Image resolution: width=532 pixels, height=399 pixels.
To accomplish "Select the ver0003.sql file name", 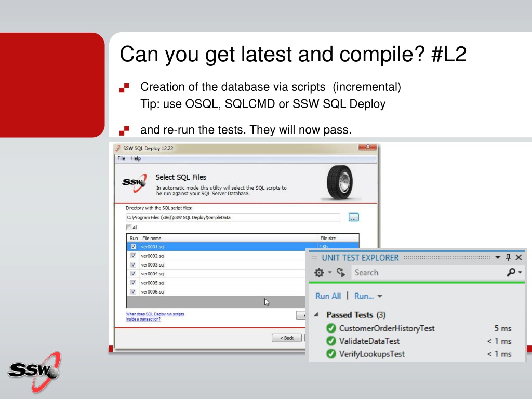I will (153, 264).
